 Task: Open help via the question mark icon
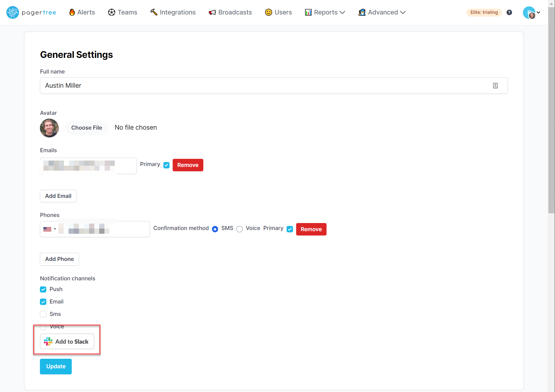(510, 12)
